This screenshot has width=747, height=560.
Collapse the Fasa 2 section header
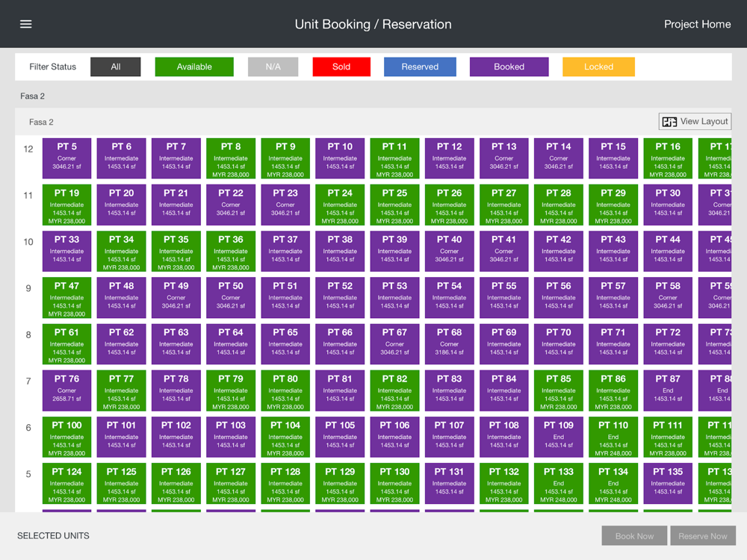41,122
